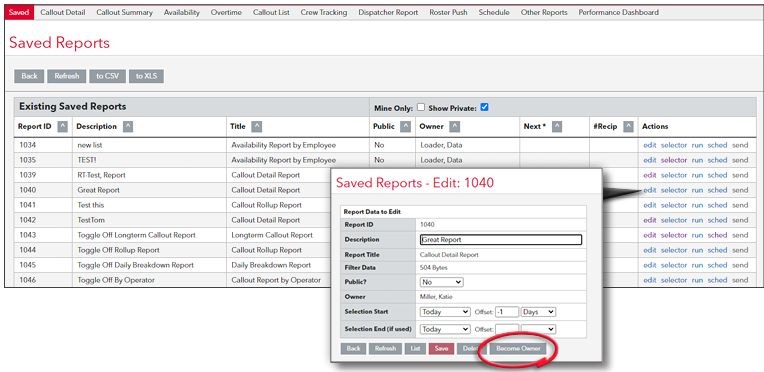Viewport: 764px width, 372px height.
Task: Export the list to XLS
Action: pos(146,76)
